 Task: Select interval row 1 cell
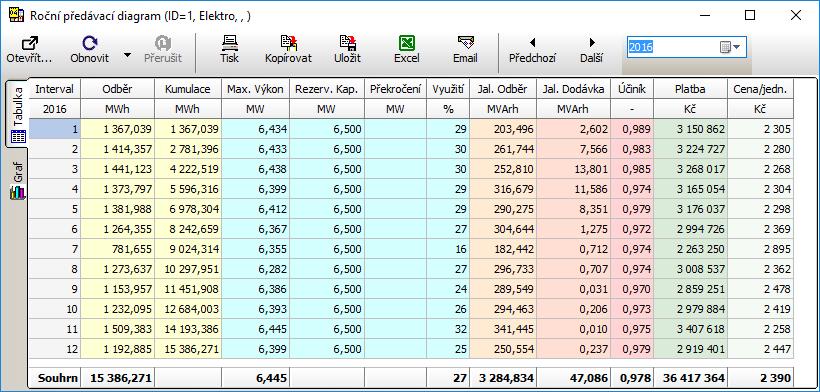pos(54,129)
